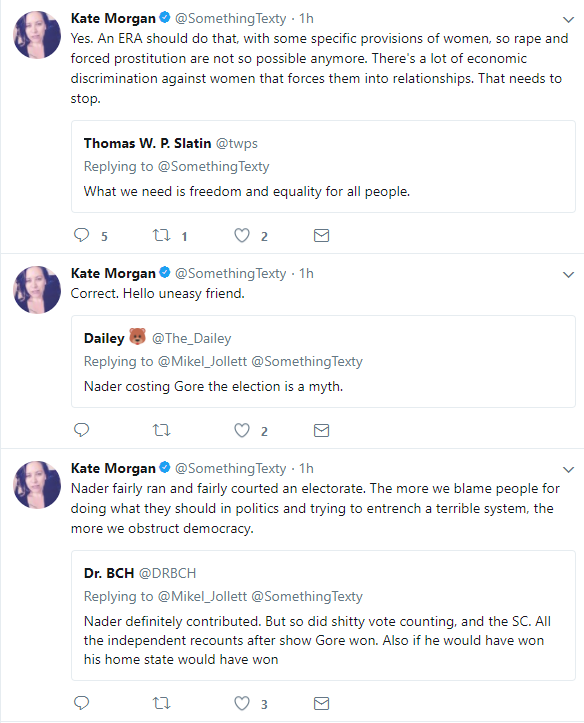Retweet the Nader fairly ran tweet
Viewport: 584px width, 723px height.
tap(162, 704)
